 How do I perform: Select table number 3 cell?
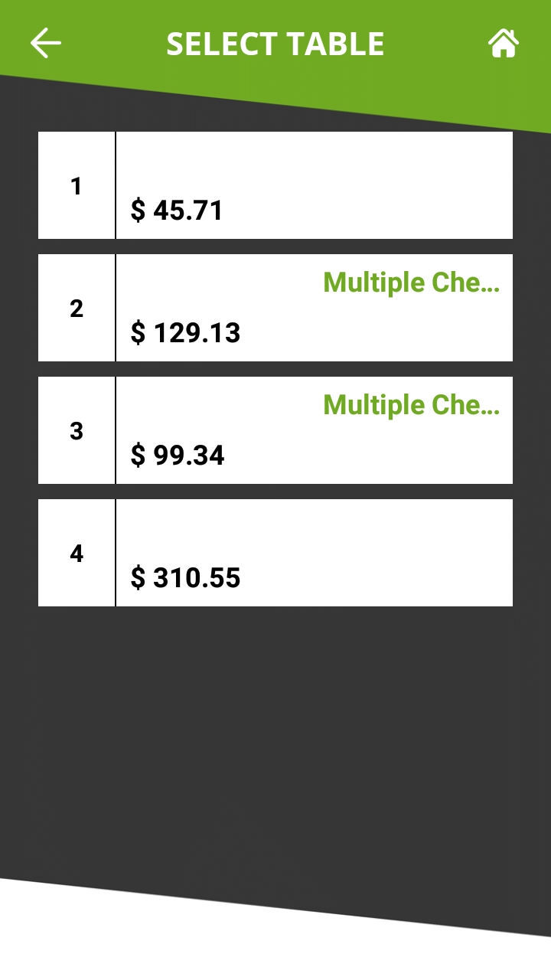(x=76, y=430)
